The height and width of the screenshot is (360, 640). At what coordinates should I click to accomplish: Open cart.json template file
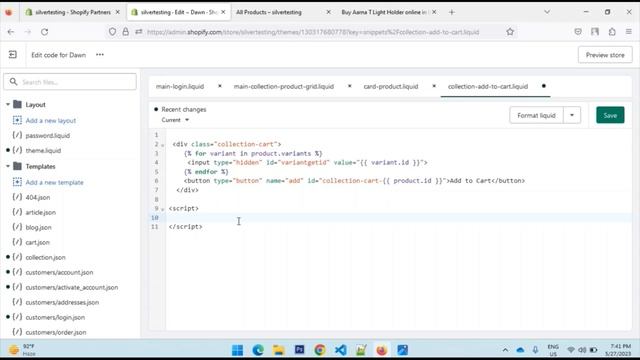pyautogui.click(x=37, y=242)
